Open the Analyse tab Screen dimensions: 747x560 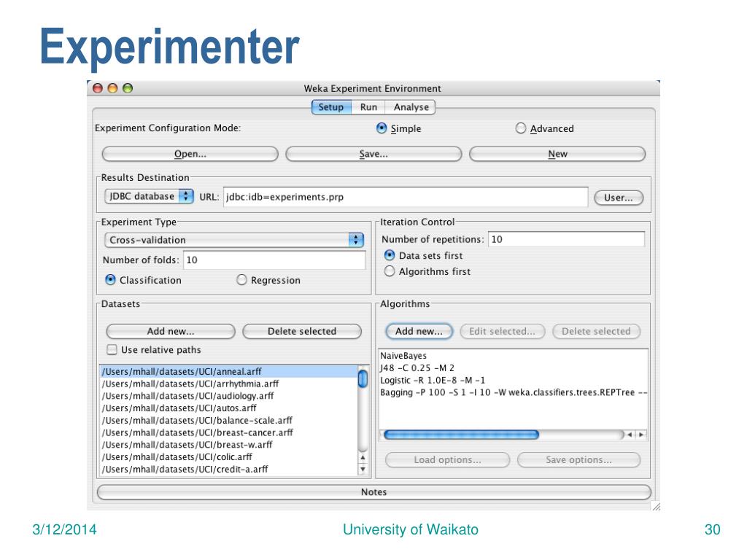coord(411,107)
